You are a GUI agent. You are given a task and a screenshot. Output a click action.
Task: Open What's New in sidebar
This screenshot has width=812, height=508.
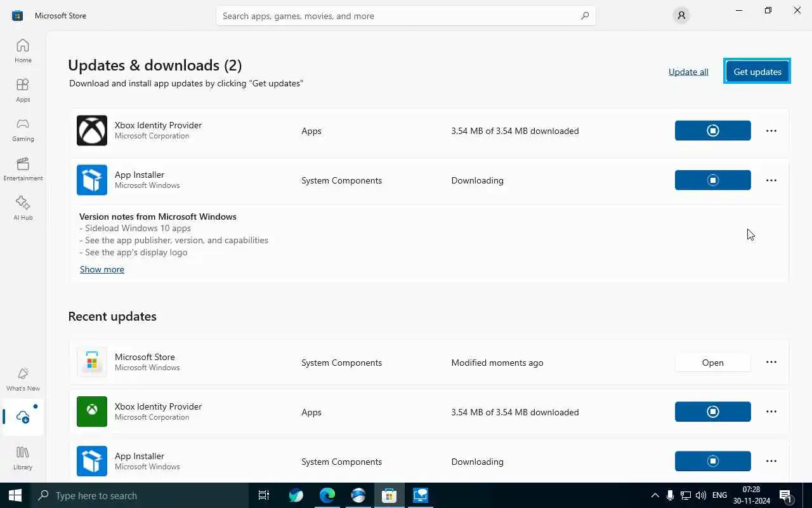point(23,379)
